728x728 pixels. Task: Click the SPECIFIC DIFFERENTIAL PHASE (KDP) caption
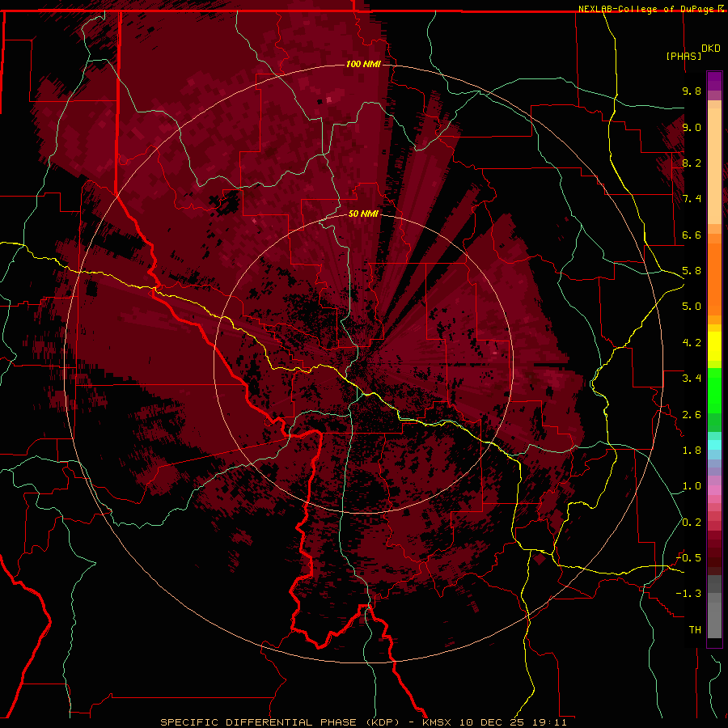280,722
